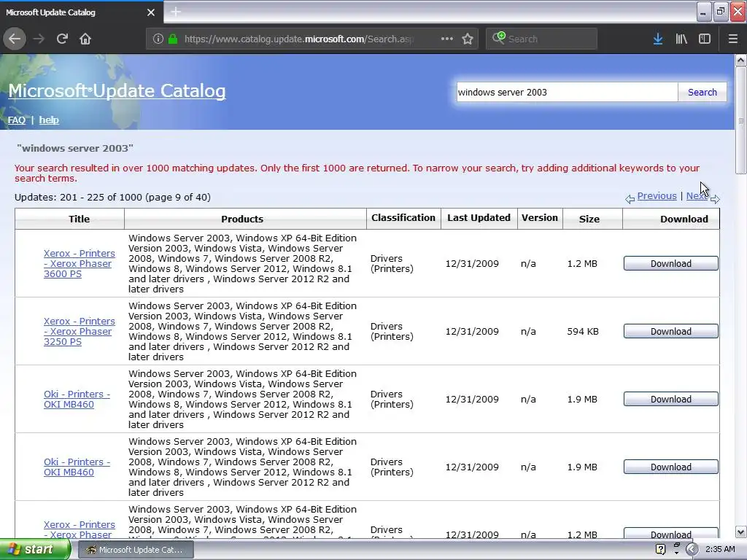Sort by the Last Updated column header

coord(479,218)
